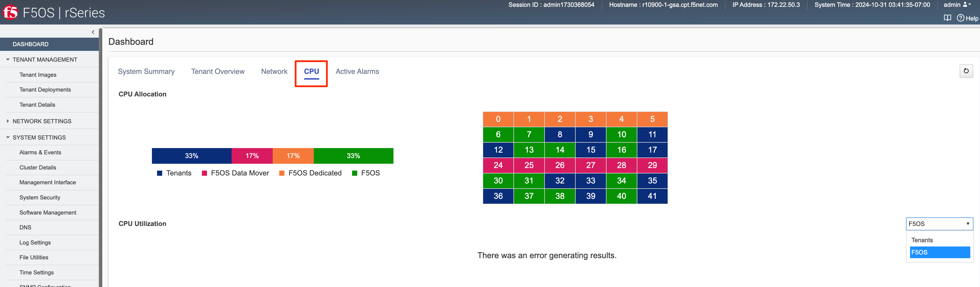This screenshot has width=980, height=287.
Task: Open System Security page
Action: click(40, 198)
